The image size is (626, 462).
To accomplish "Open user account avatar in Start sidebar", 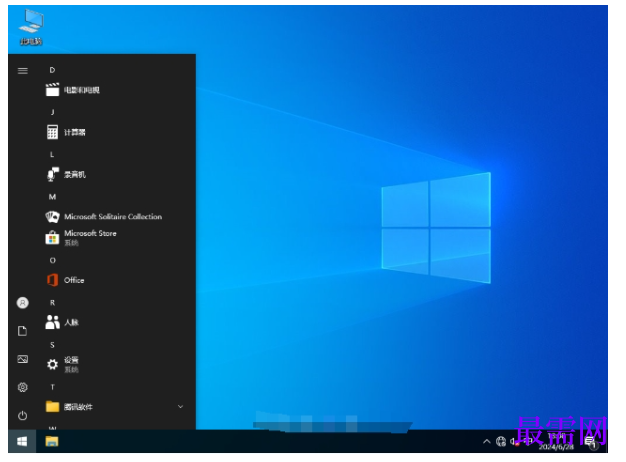I will [x=23, y=303].
